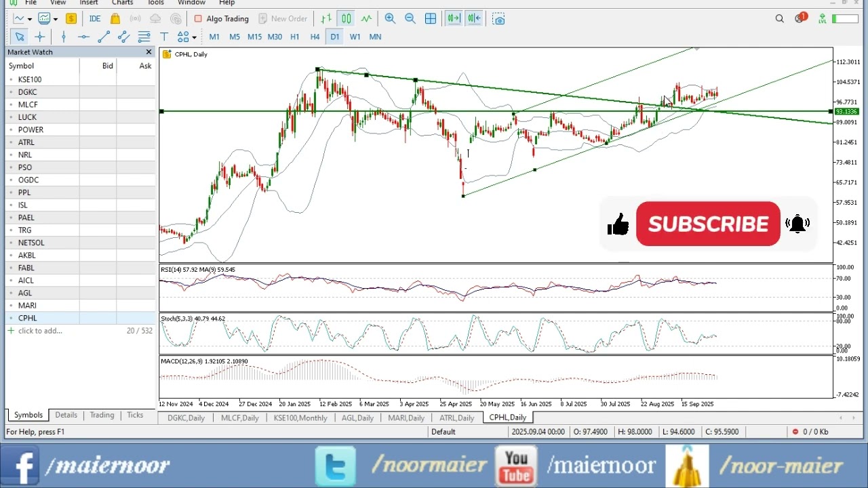Select the Fibonacci retracement tool

pyautogui.click(x=144, y=37)
